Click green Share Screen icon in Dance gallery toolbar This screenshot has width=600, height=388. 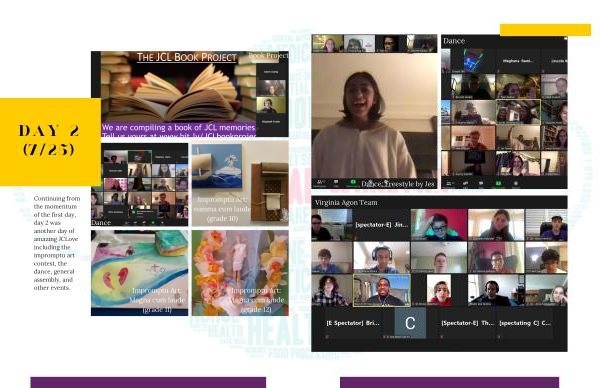pos(498,183)
